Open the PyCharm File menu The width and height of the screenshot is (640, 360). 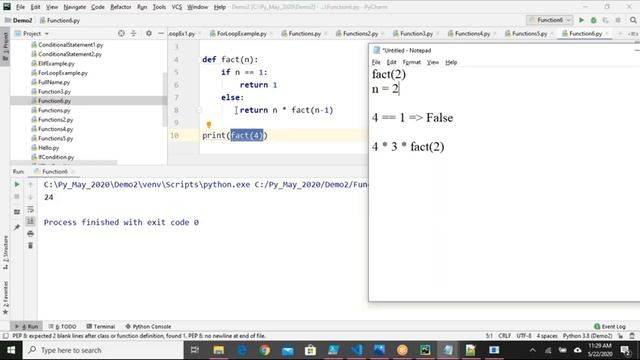20,7
